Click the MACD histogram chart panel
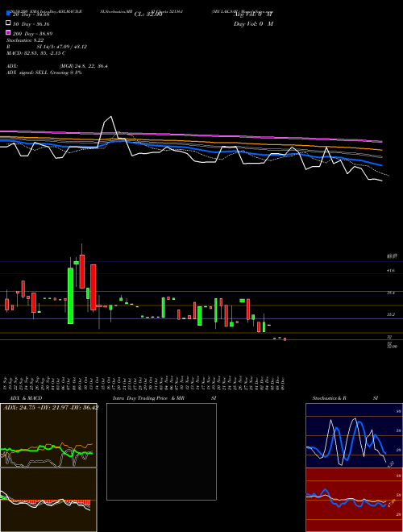 [48, 500]
